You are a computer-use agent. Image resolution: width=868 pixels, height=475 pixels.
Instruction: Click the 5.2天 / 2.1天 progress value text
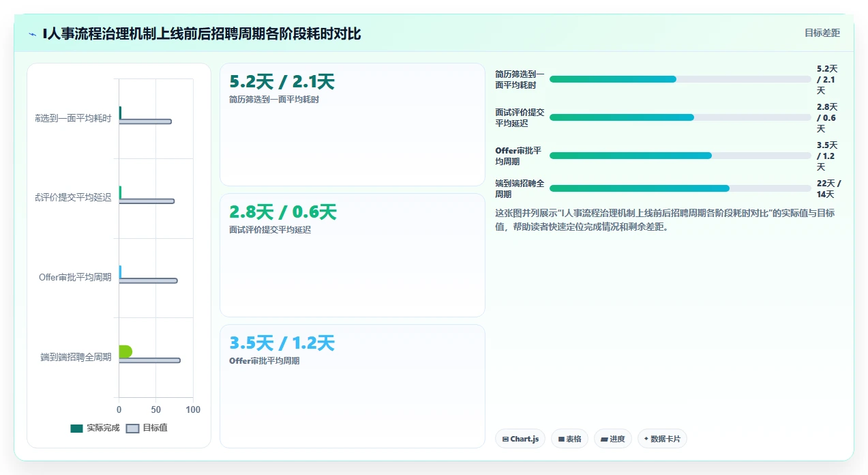point(827,80)
